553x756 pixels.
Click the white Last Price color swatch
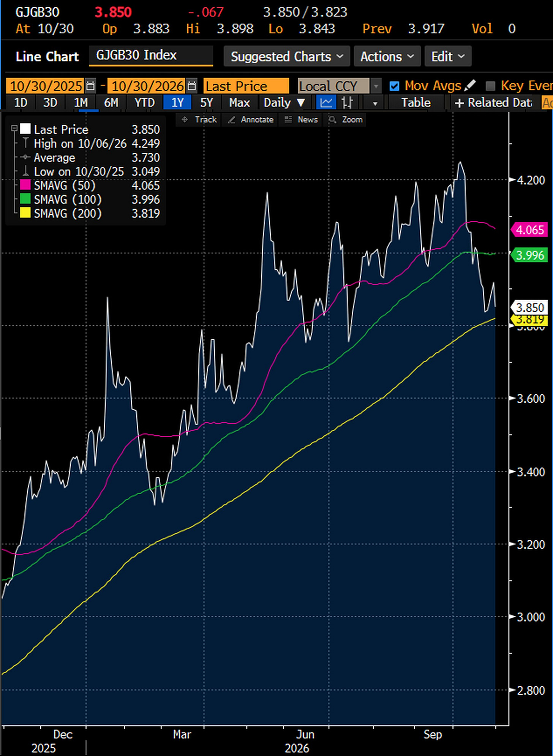(x=25, y=129)
